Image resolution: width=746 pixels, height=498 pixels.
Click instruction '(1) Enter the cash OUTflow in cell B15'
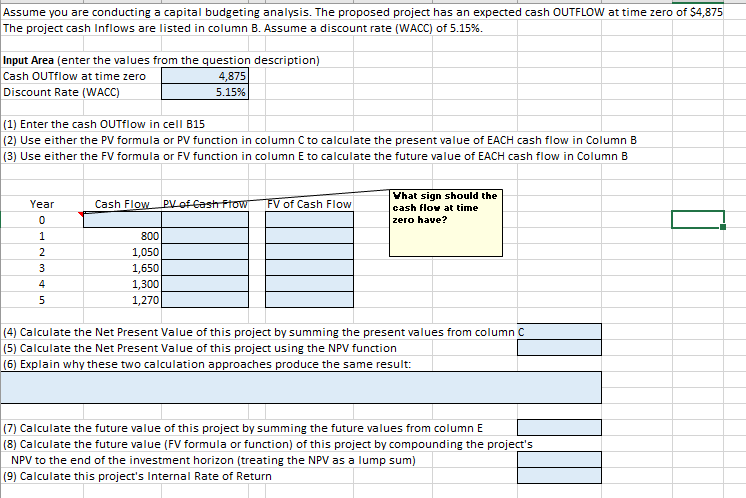pos(104,124)
